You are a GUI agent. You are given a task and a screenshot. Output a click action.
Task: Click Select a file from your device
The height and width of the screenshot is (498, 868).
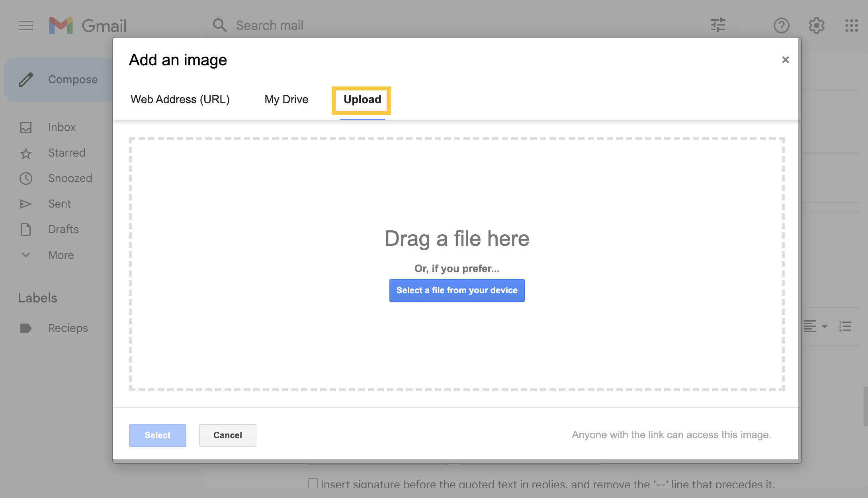tap(457, 290)
